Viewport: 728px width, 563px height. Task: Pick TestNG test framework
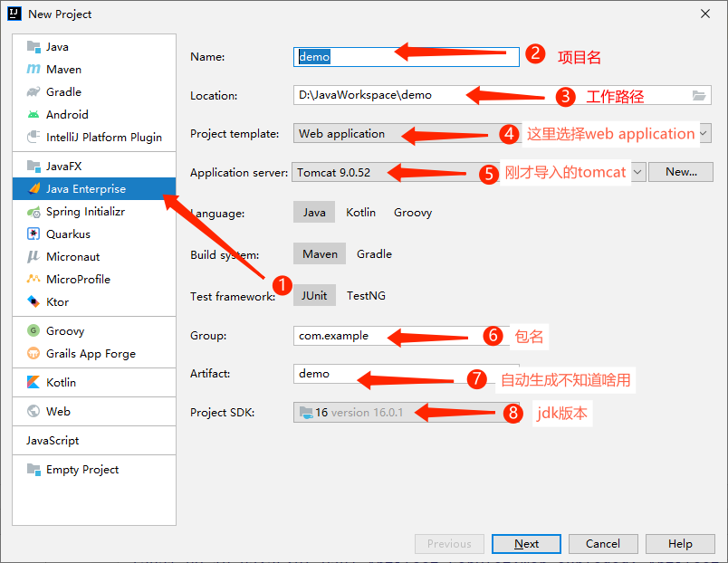coord(366,296)
